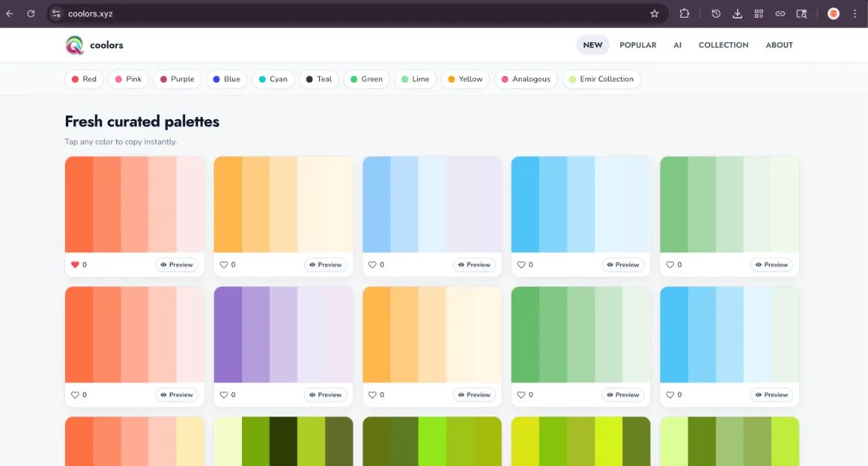The width and height of the screenshot is (868, 466).
Task: Like the green palette in second row
Action: point(522,394)
